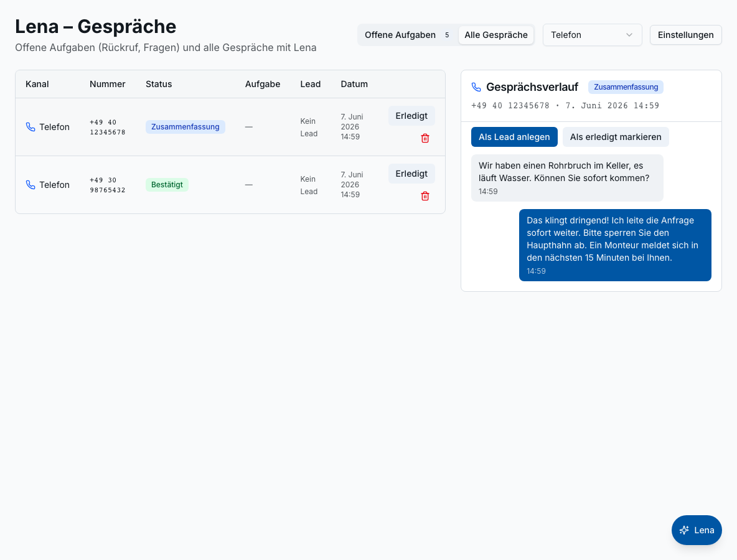Click open tasks count badge 5
Viewport: 737px width, 560px height.
[x=447, y=35]
